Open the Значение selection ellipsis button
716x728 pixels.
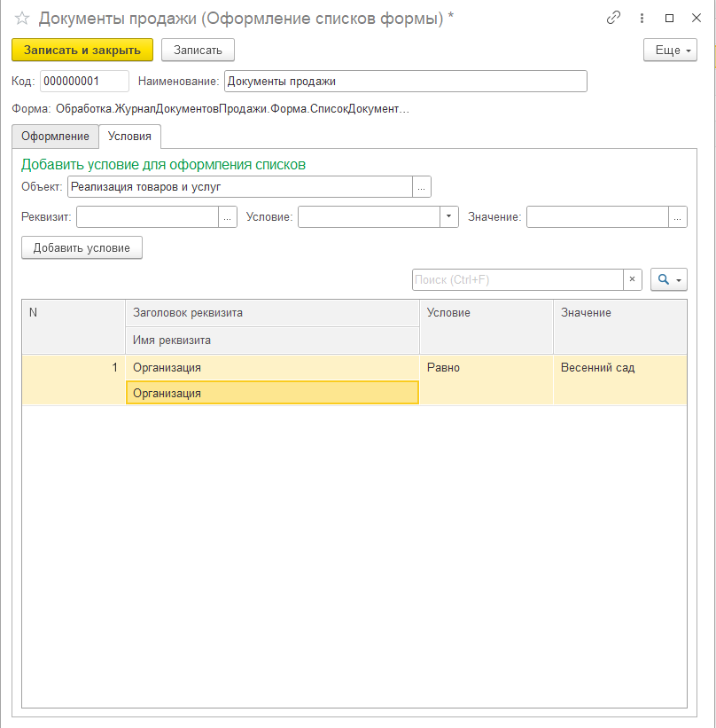[678, 217]
